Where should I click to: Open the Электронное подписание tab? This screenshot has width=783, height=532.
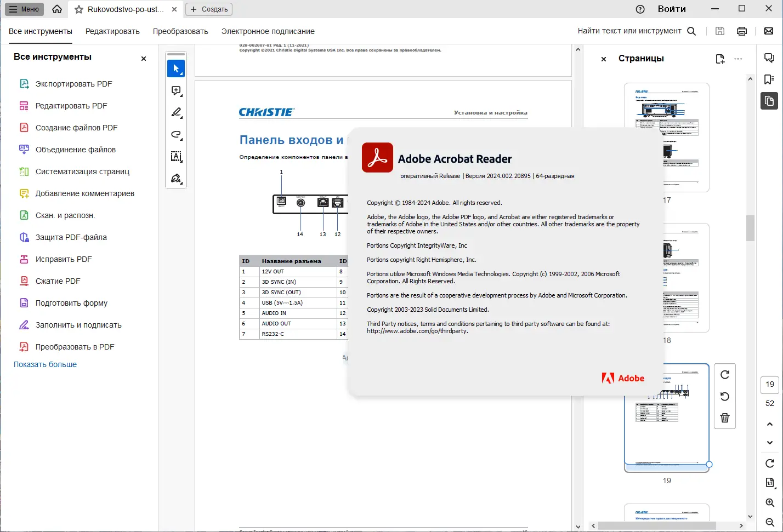click(268, 31)
